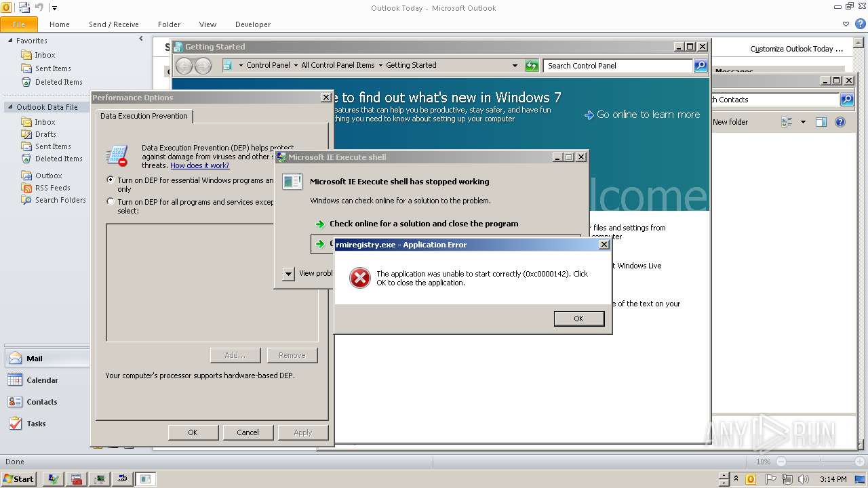Open help in the Contacts window

pos(840,122)
